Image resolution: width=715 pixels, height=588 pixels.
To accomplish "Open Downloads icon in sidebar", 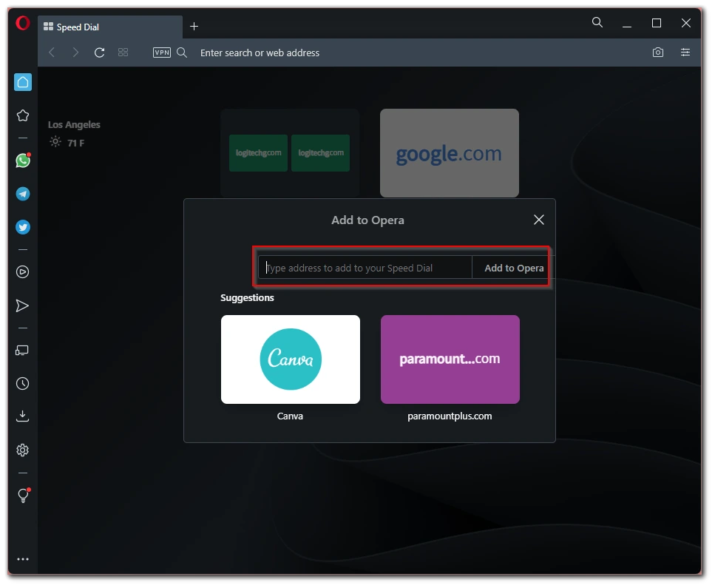I will (x=22, y=416).
